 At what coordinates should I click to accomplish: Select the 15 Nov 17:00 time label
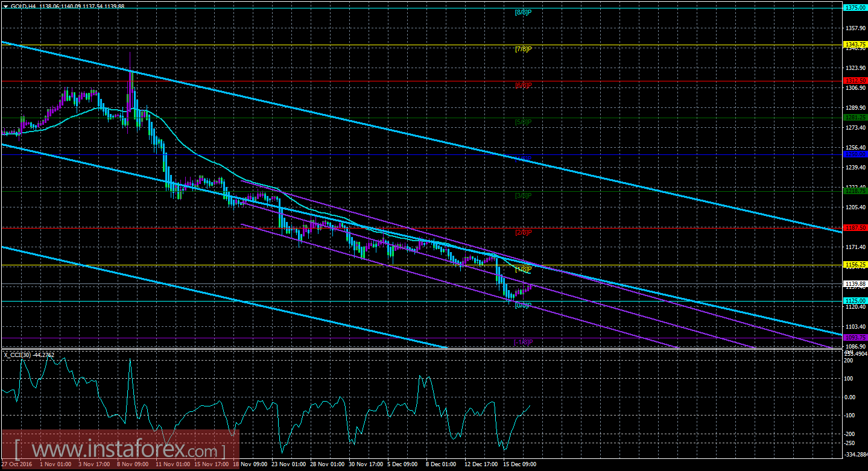(x=213, y=465)
